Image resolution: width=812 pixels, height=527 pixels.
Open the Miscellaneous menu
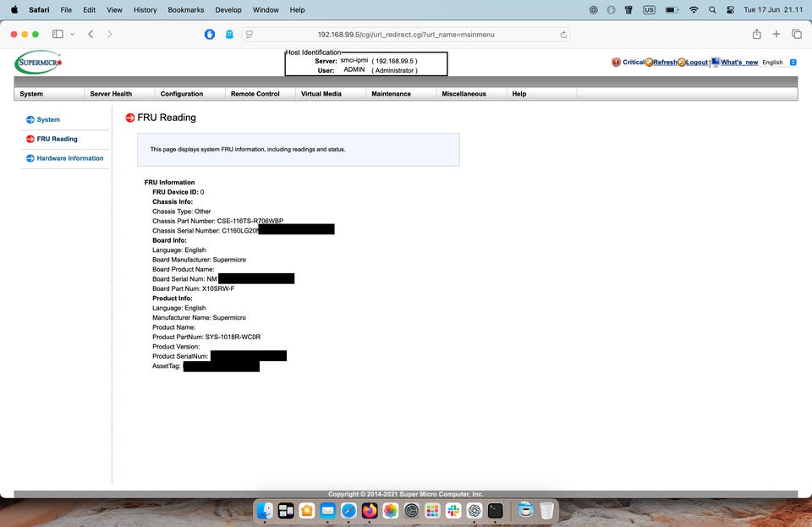tap(472, 94)
